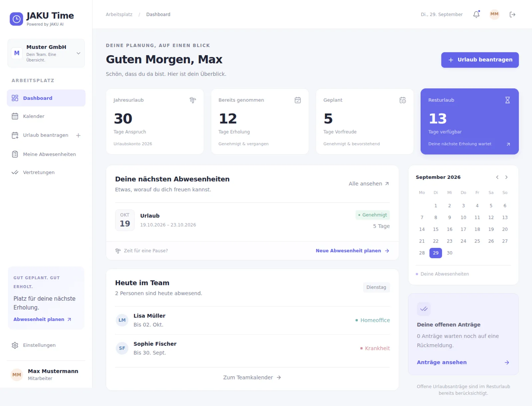Click the logout icon in the header
Viewport: 532px width, 406px height.
pos(512,14)
